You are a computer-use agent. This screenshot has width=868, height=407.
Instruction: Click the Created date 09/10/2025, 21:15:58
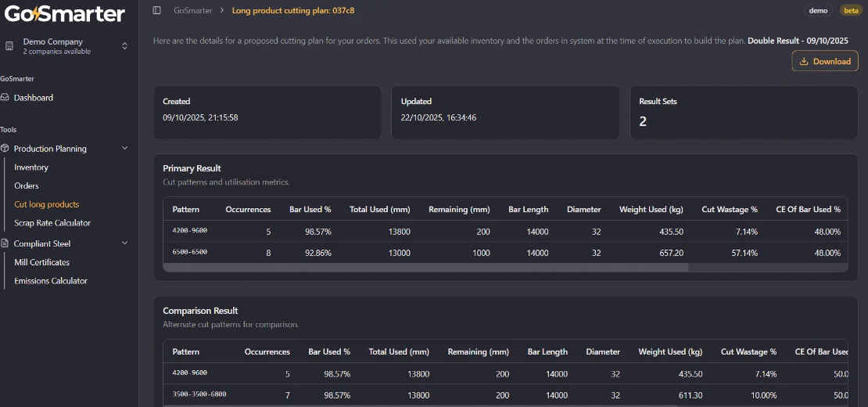[200, 117]
